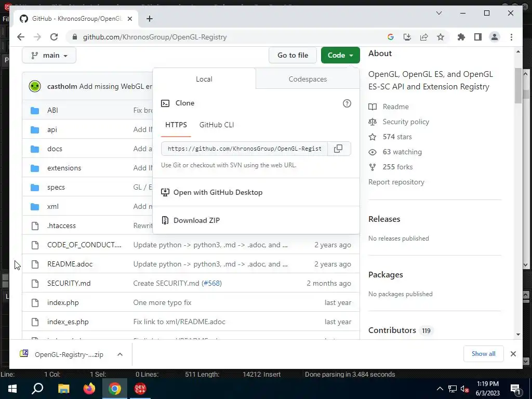Open the index_es.php file
Image resolution: width=532 pixels, height=399 pixels.
(68, 322)
